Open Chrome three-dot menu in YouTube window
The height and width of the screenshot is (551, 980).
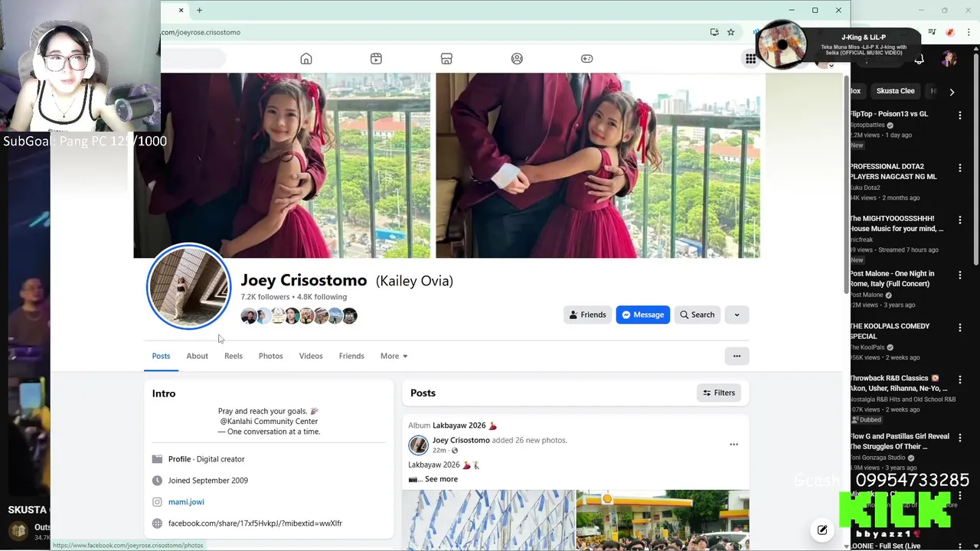968,32
